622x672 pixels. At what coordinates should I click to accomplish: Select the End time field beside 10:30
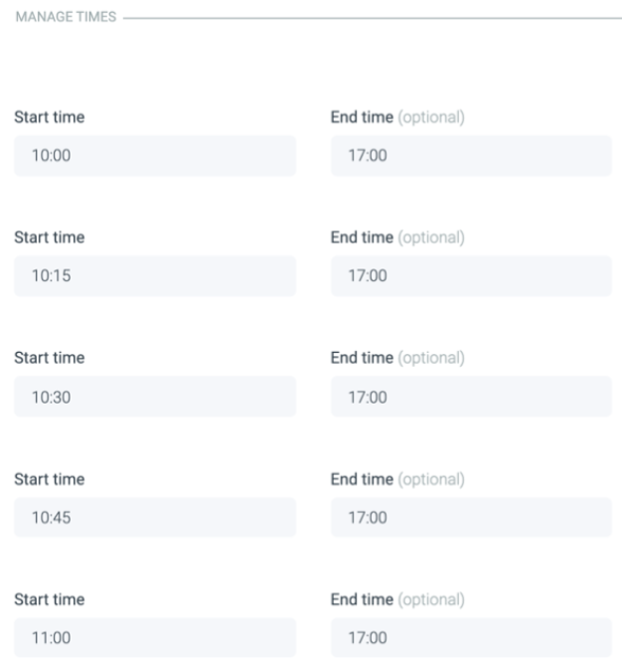coord(471,397)
